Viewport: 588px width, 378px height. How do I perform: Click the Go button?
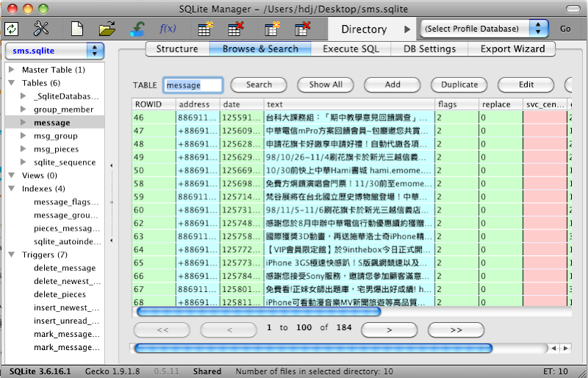pos(565,29)
